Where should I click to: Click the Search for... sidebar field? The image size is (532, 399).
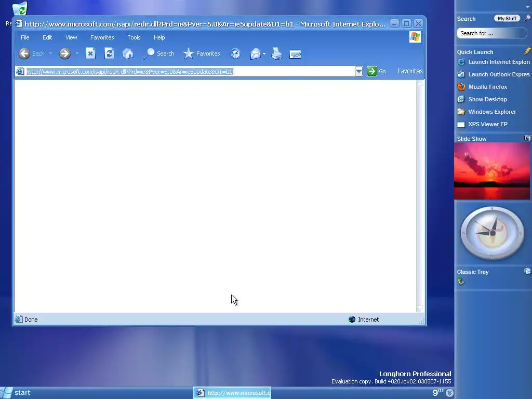[x=491, y=33]
